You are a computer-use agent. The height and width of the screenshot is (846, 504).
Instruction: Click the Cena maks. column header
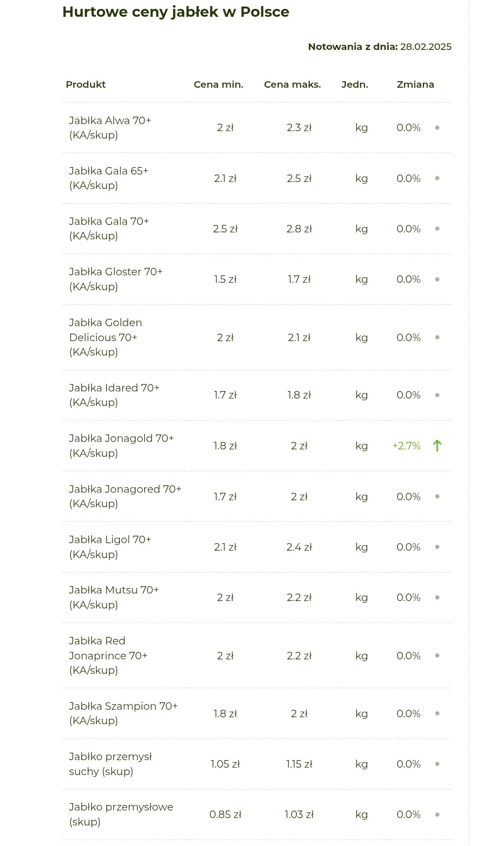(292, 84)
